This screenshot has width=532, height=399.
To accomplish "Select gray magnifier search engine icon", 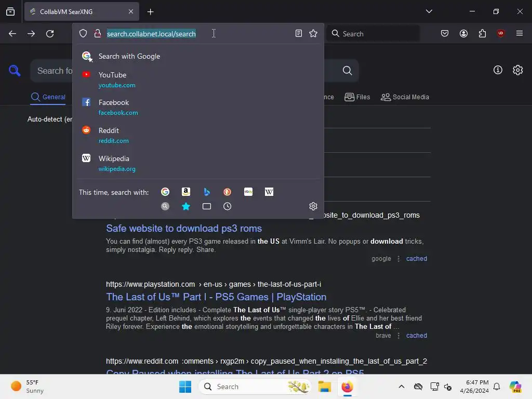I will 165,206.
